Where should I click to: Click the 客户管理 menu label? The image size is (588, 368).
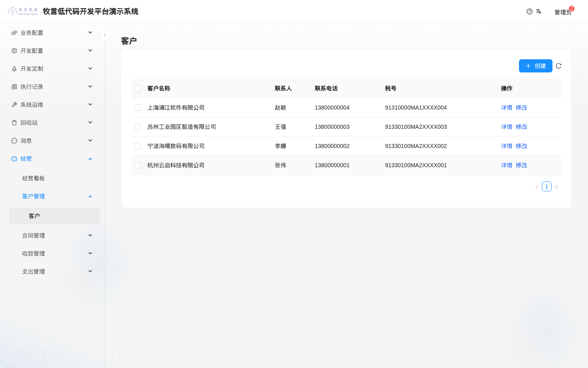coord(33,196)
